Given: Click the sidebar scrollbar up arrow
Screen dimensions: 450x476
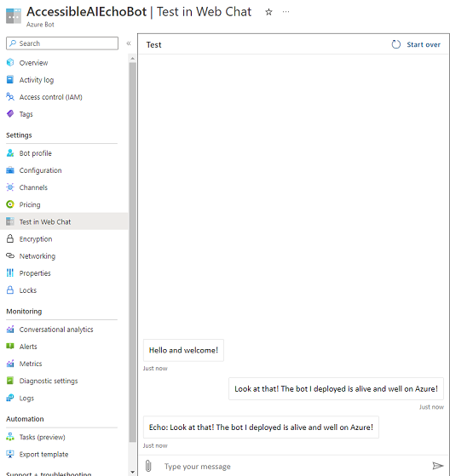Looking at the screenshot, I should [132, 58].
